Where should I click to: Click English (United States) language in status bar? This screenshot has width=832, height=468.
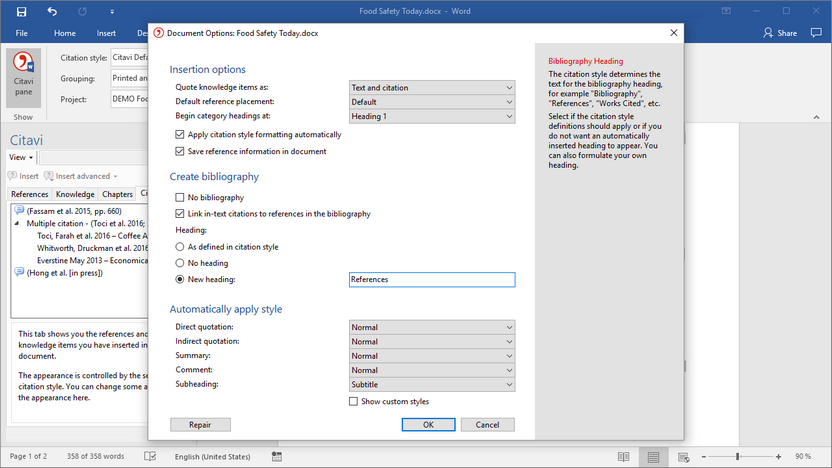(x=212, y=456)
